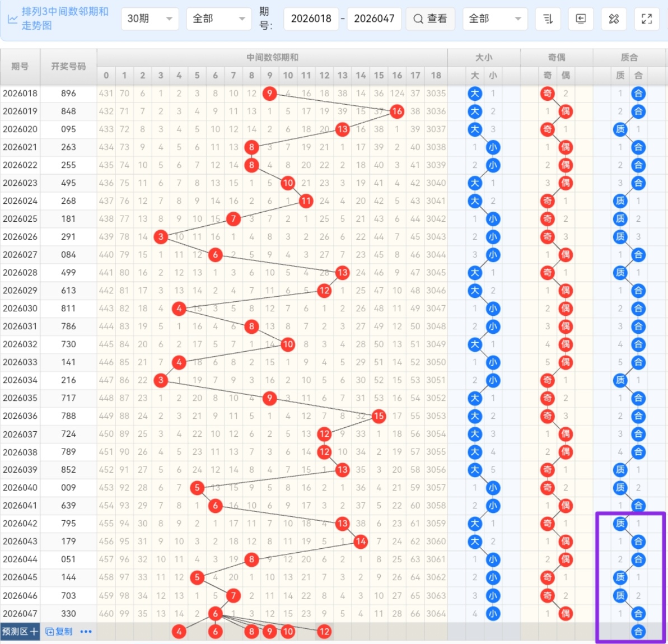668x644 pixels.
Task: Toggle prediction ball 4 in prediction row
Action: click(x=179, y=632)
